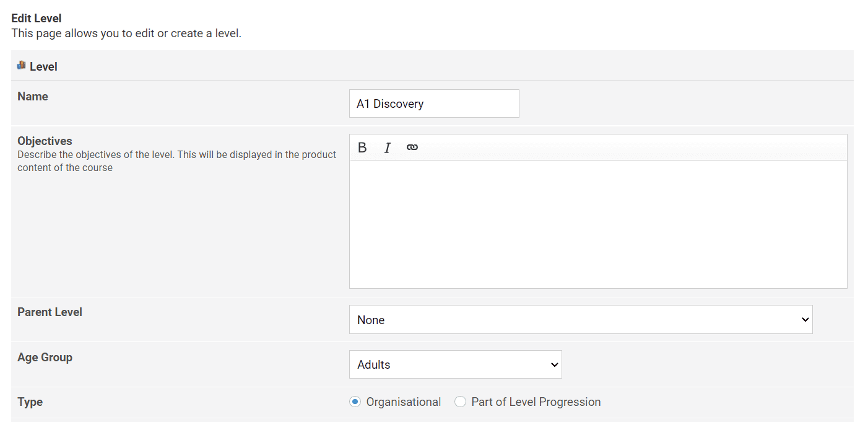Click the Level section header text

(43, 66)
